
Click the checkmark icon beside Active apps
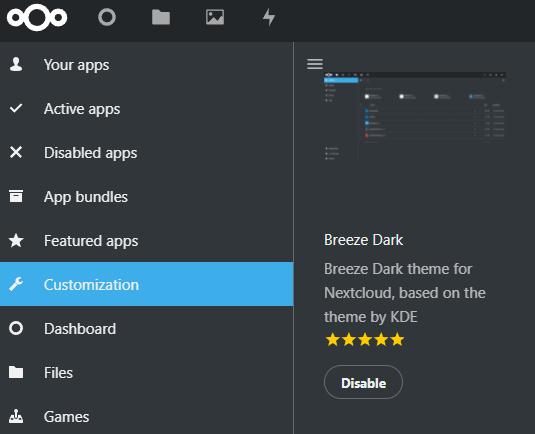point(16,108)
